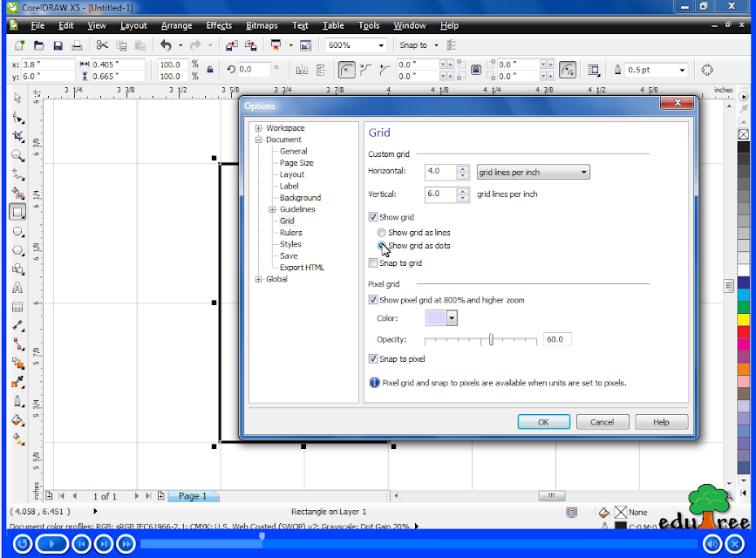Select Page Size in options tree
Viewport: 756px width, 558px height.
point(296,163)
